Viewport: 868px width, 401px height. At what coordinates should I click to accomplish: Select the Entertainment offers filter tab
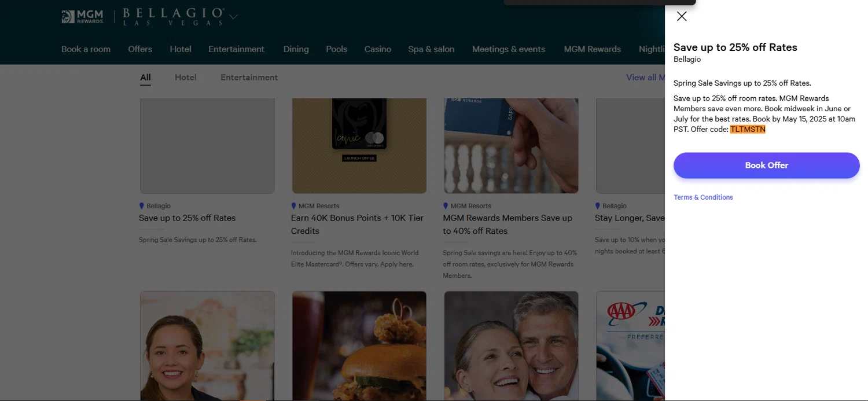(249, 78)
